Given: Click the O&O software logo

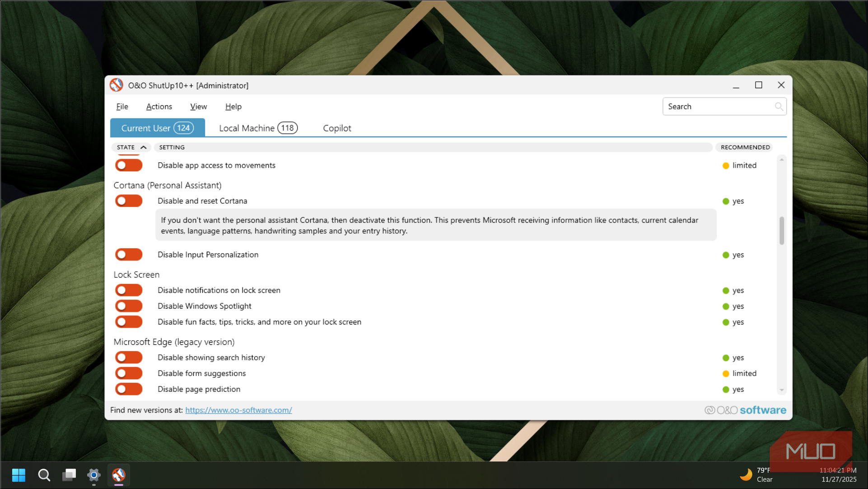Looking at the screenshot, I should 745,410.
